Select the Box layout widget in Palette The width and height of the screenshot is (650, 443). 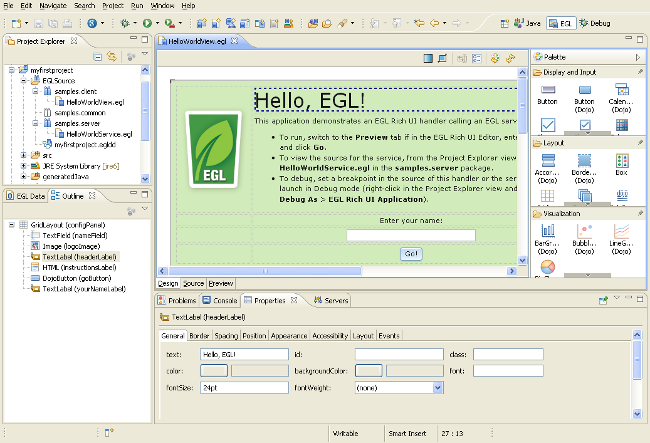pyautogui.click(x=622, y=165)
